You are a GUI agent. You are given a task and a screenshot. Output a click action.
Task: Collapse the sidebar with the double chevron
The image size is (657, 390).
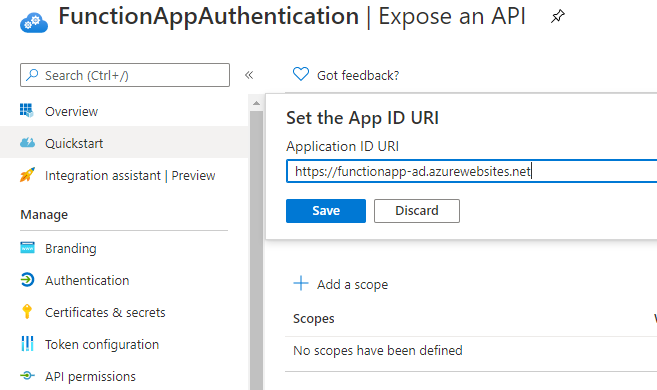point(249,75)
